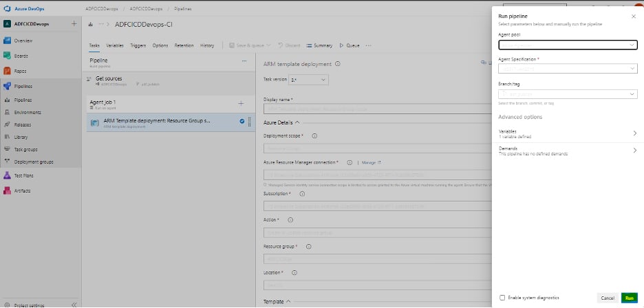Select the ARM Template deployment task
This screenshot has height=308, width=644.
click(x=171, y=123)
